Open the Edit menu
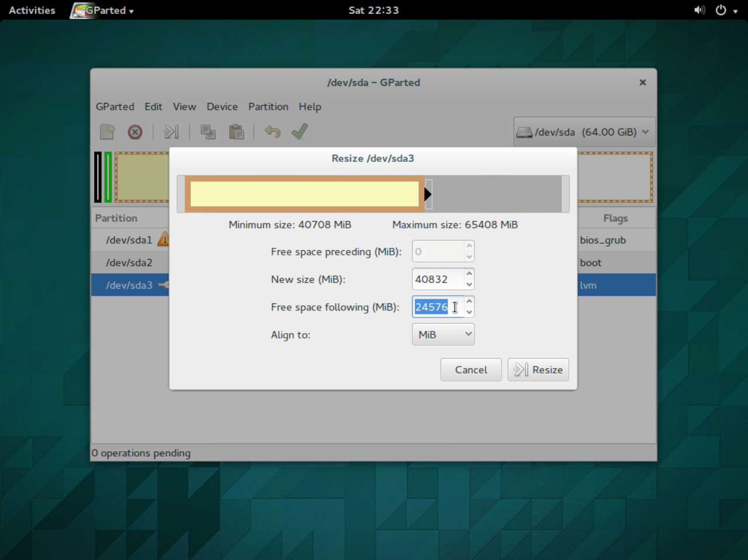This screenshot has height=560, width=748. (154, 106)
